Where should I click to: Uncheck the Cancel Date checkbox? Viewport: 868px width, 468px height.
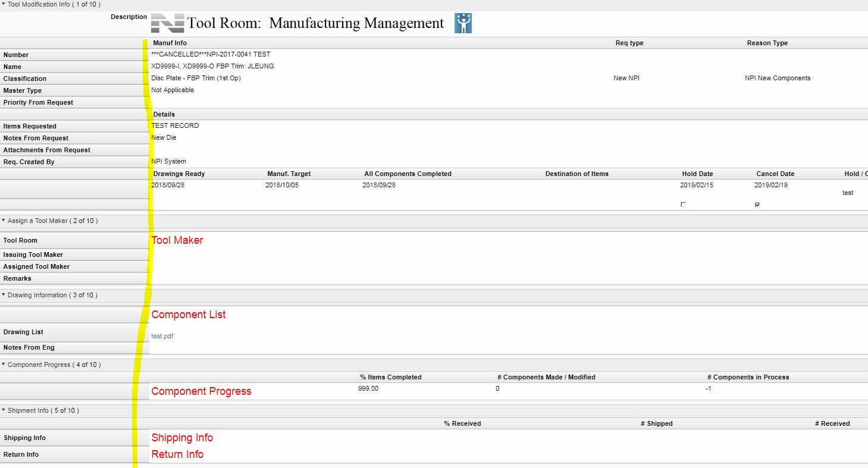click(x=757, y=205)
